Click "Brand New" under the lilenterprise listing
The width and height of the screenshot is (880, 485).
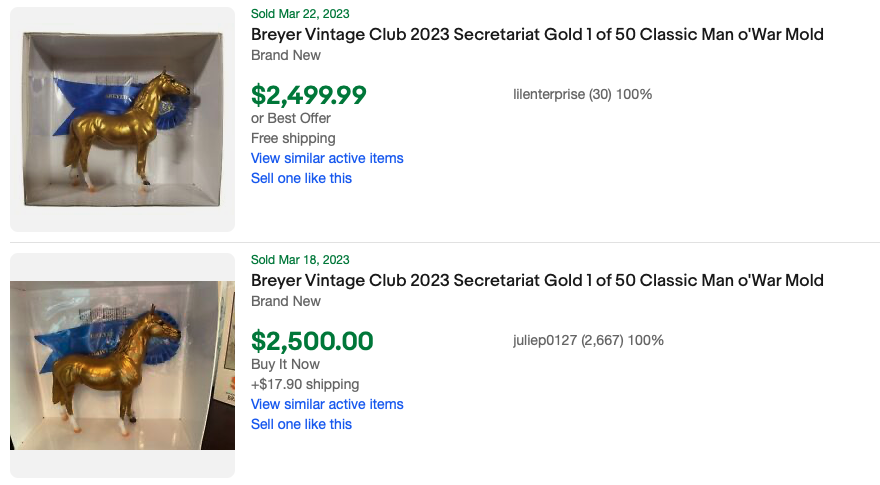click(x=286, y=55)
